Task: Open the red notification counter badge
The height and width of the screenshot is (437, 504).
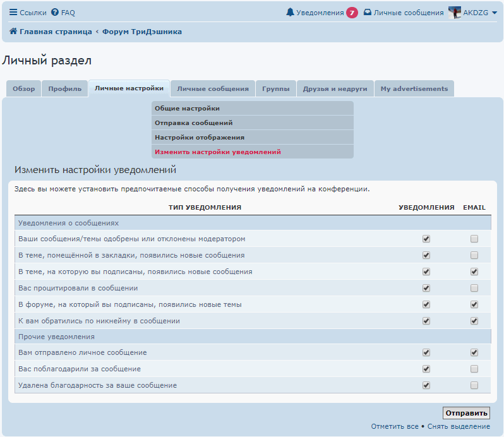Action: [x=352, y=13]
